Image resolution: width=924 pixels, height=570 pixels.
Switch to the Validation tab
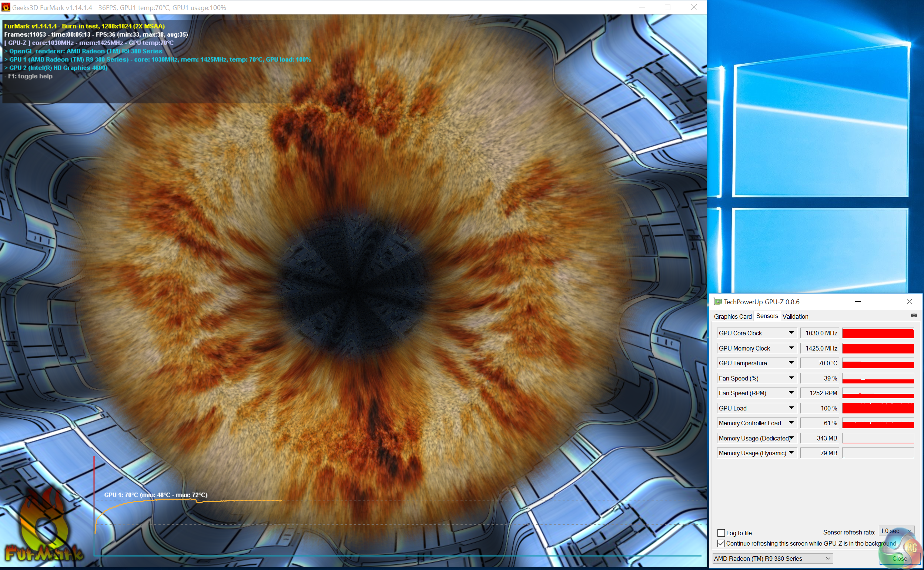[x=795, y=316]
